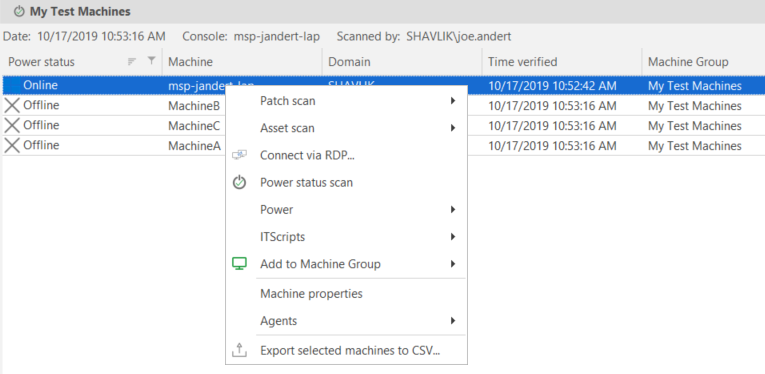
Task: Click the My Test Machines title text
Action: tap(80, 11)
